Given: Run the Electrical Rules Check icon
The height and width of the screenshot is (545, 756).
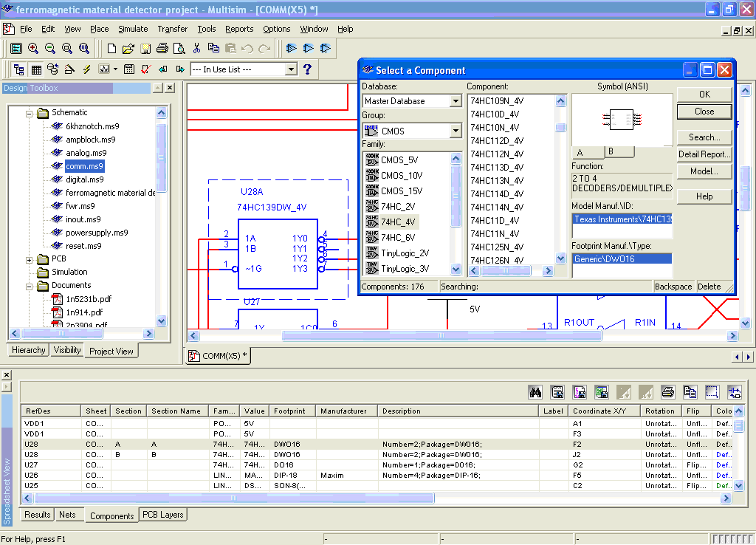Looking at the screenshot, I should click(x=145, y=69).
